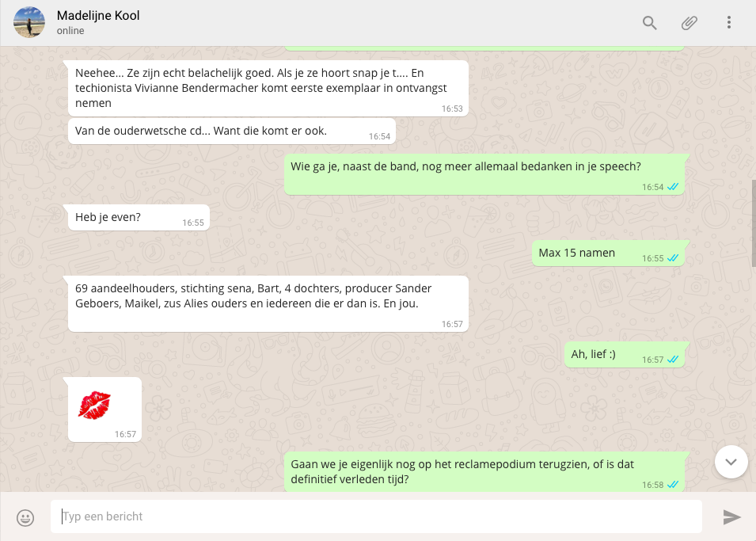Click the paperclip attach icon
Viewport: 756px width, 541px height.
tap(689, 23)
